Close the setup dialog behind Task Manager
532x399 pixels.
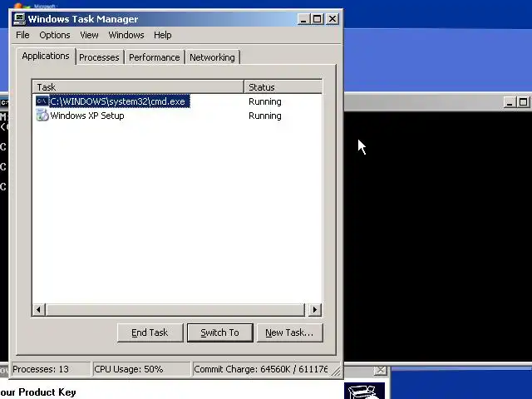(x=381, y=370)
